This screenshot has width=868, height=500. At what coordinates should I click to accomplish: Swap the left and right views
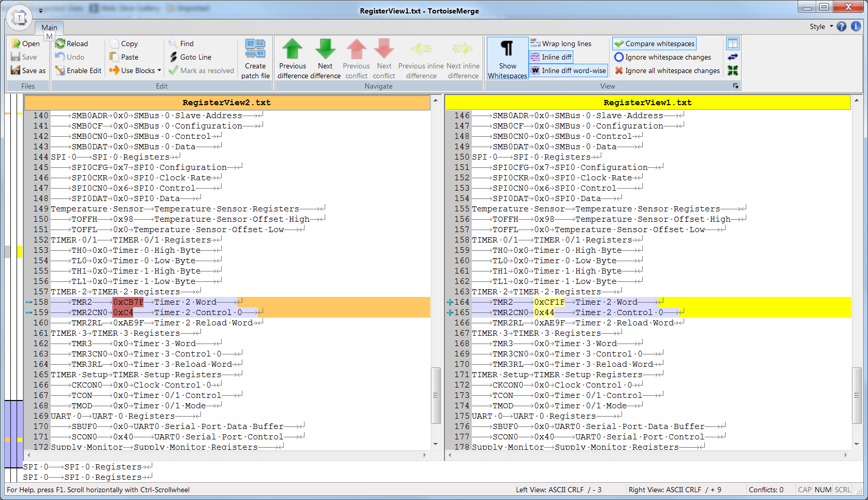pyautogui.click(x=732, y=57)
